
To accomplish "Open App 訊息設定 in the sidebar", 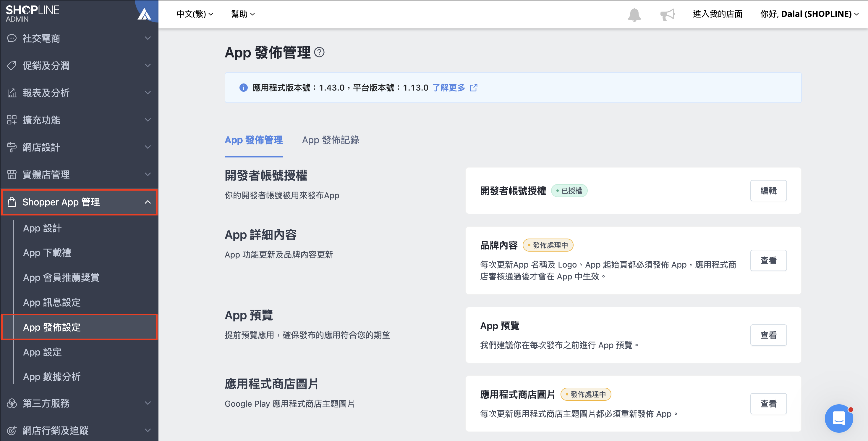I will (x=51, y=302).
